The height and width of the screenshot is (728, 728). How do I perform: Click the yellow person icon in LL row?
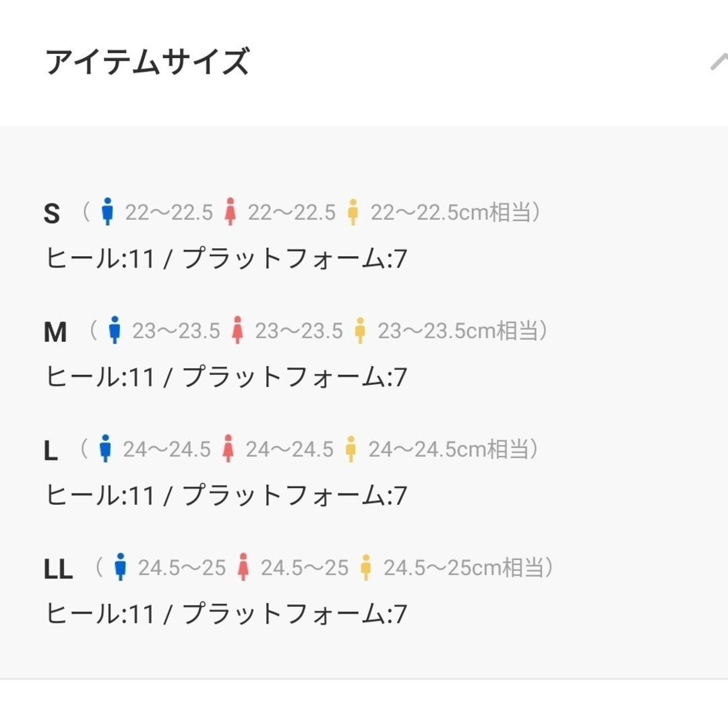366,568
